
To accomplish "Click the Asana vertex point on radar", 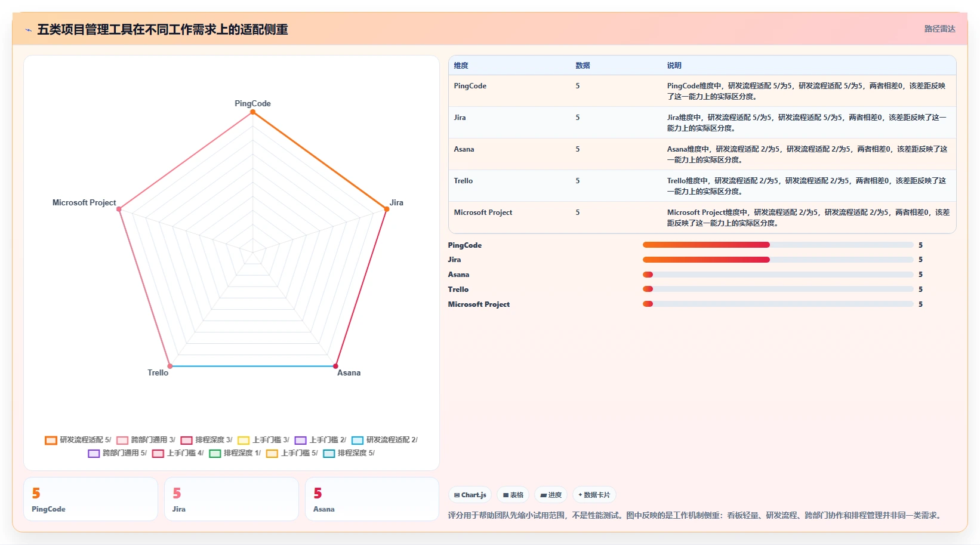I will pos(335,366).
